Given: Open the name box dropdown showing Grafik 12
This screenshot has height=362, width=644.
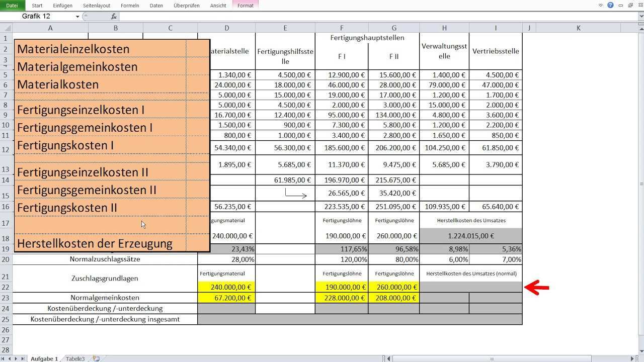Looking at the screenshot, I should click(77, 17).
